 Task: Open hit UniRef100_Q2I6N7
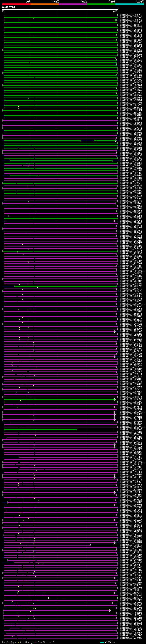[131, 583]
